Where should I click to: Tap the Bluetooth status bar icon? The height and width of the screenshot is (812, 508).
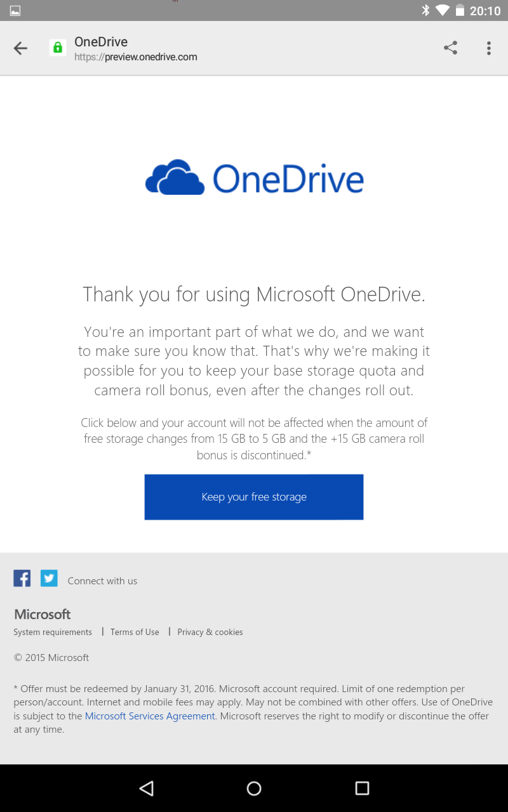(425, 10)
